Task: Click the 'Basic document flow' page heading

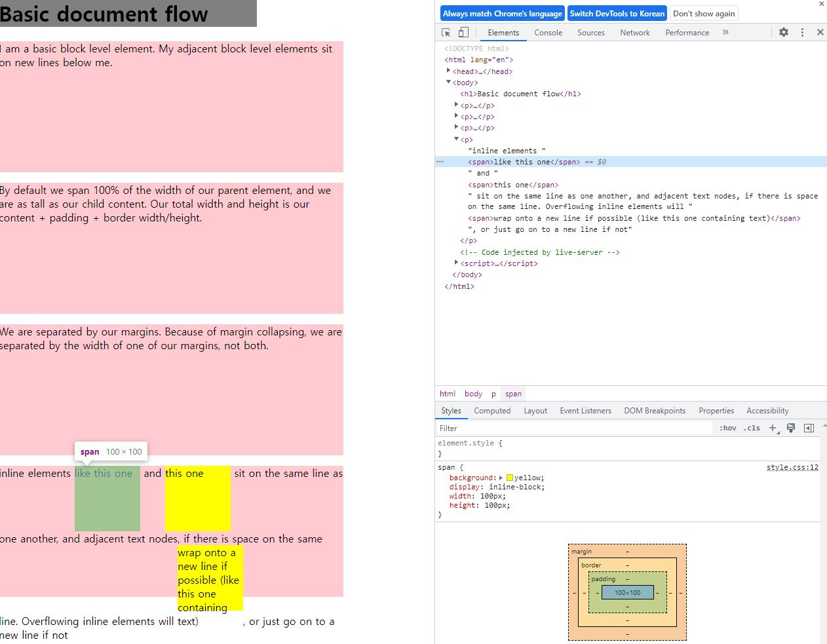Action: (x=104, y=14)
